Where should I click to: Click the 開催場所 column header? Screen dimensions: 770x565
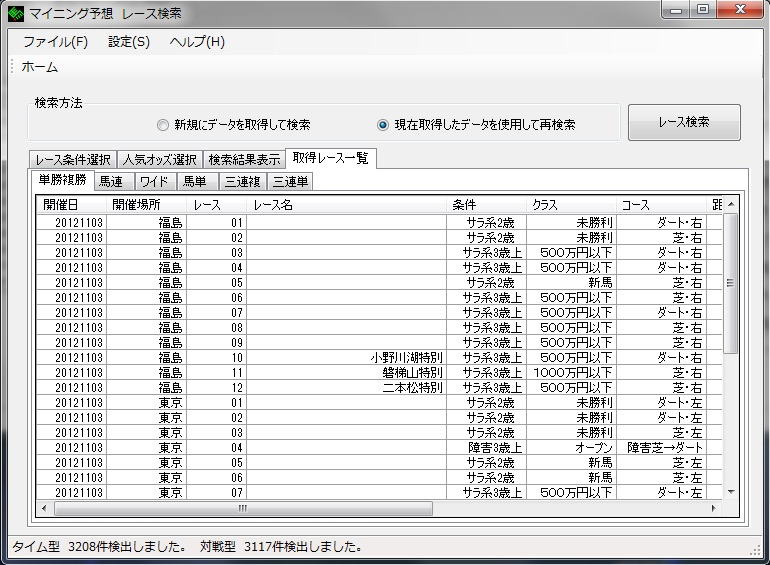click(x=146, y=205)
